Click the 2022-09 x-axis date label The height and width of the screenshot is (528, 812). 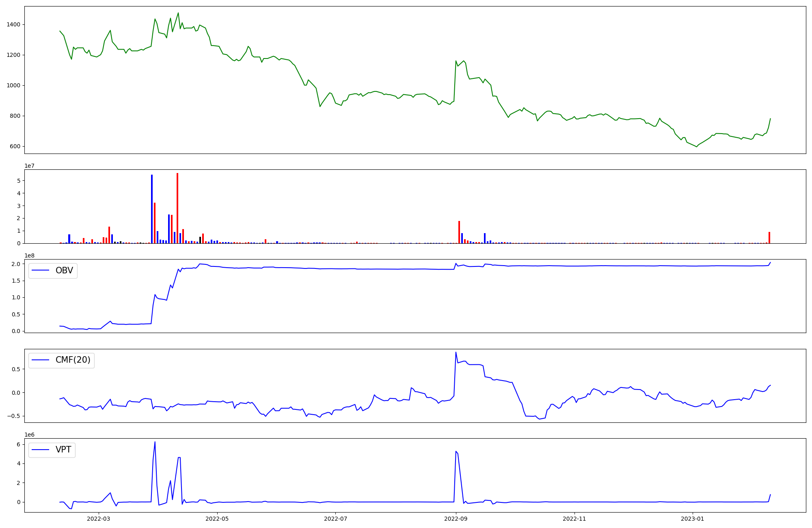[x=456, y=519]
